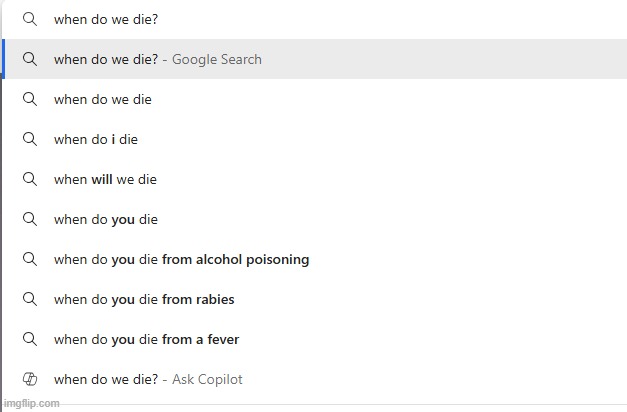
Task: Click the magnifier beside the alcohol poisoning suggestion
Action: point(30,259)
